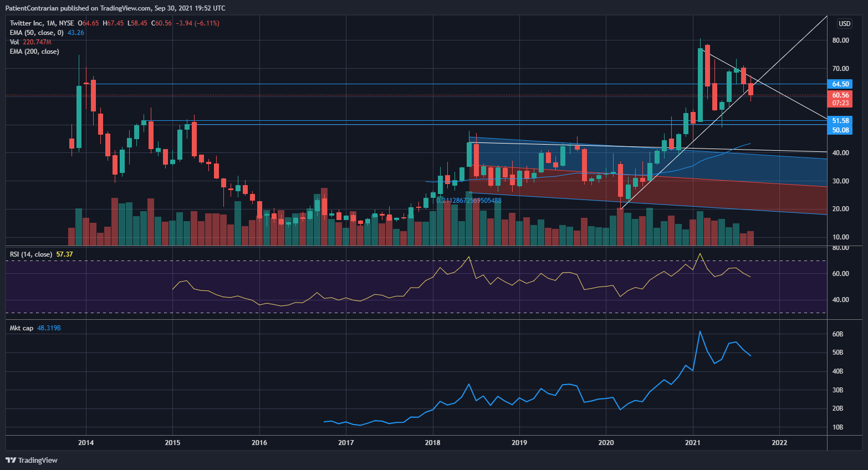Click the 2015 label on time axis
The image size is (868, 470).
172,442
